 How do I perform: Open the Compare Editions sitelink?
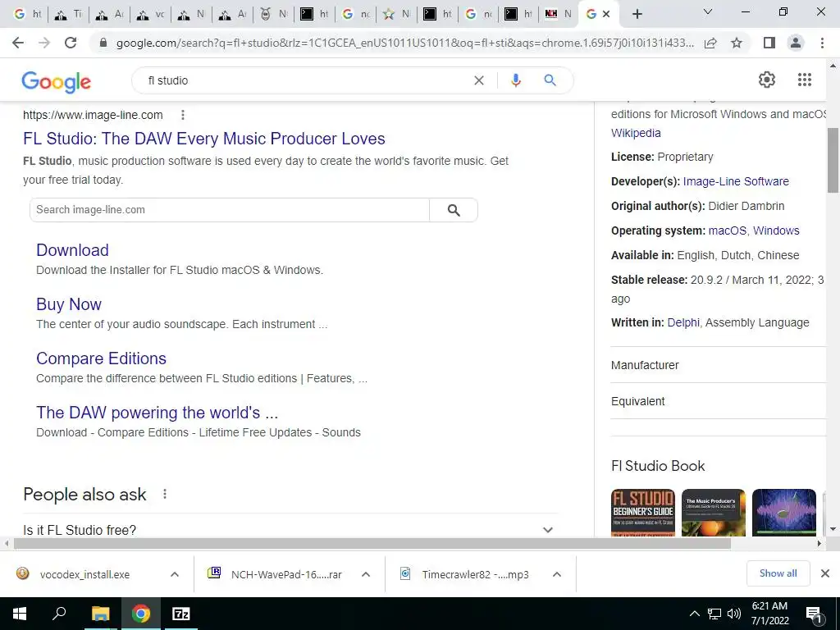pyautogui.click(x=101, y=358)
